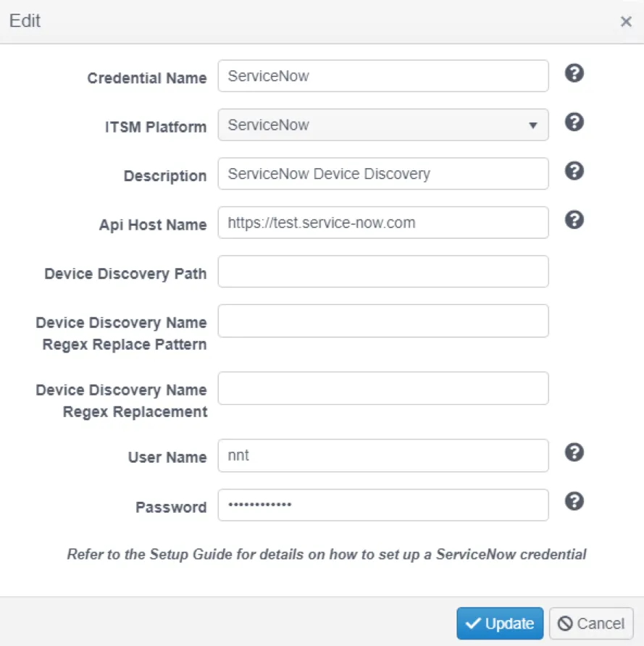Edit the User Name field
The width and height of the screenshot is (644, 646).
pos(383,456)
